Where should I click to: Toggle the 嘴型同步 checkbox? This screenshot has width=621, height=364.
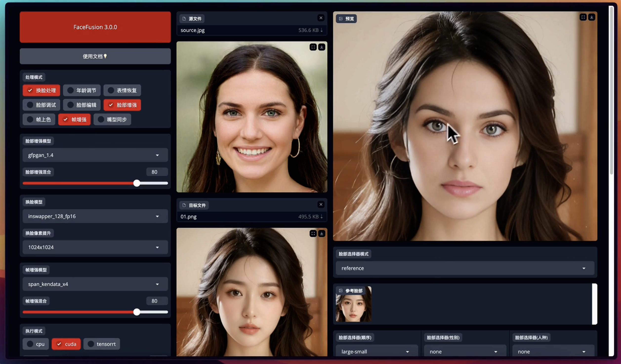click(101, 120)
